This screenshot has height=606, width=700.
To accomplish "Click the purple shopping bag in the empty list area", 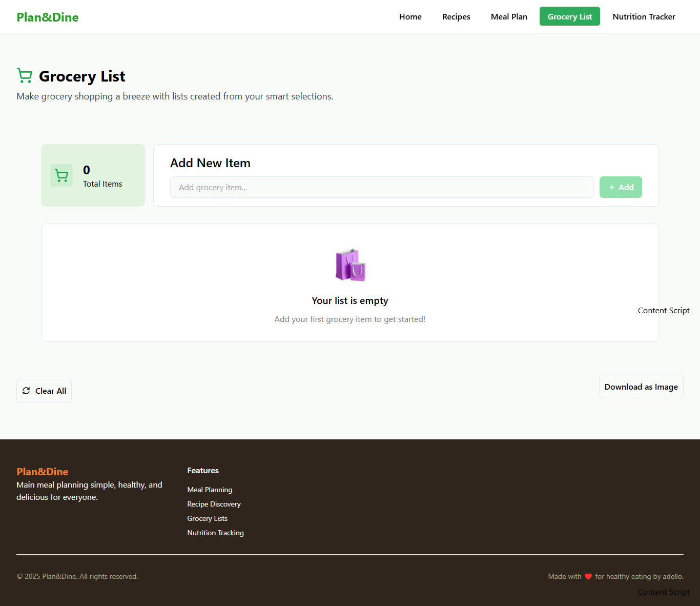I will point(350,265).
